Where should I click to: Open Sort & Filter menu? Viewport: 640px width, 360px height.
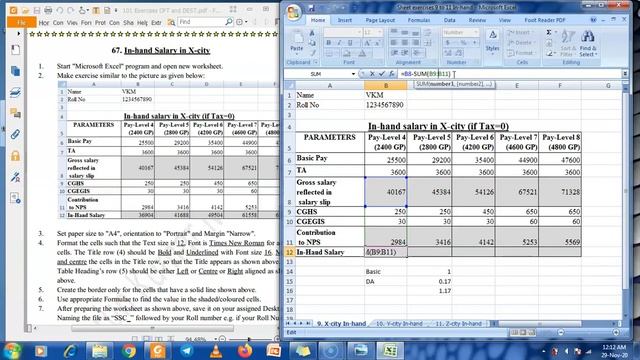(567, 42)
